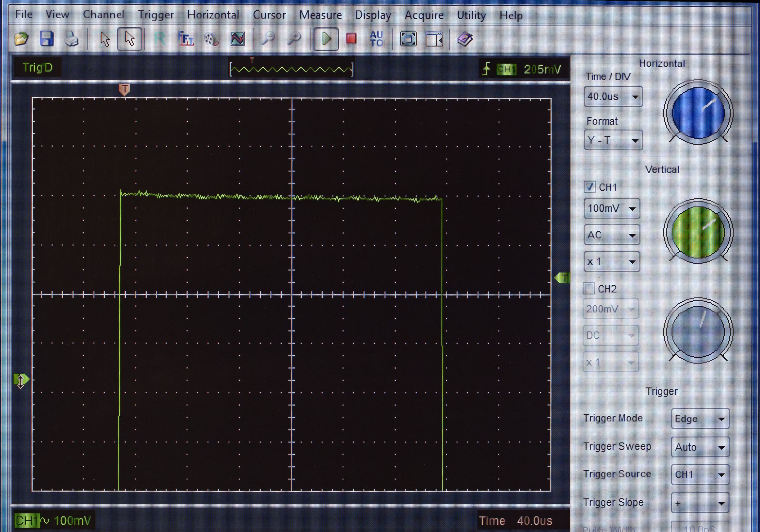This screenshot has width=760, height=532.
Task: Click the help book icon
Action: pos(465,39)
